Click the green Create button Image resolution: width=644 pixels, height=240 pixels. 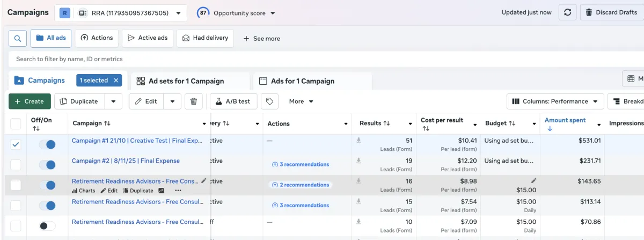tap(30, 101)
